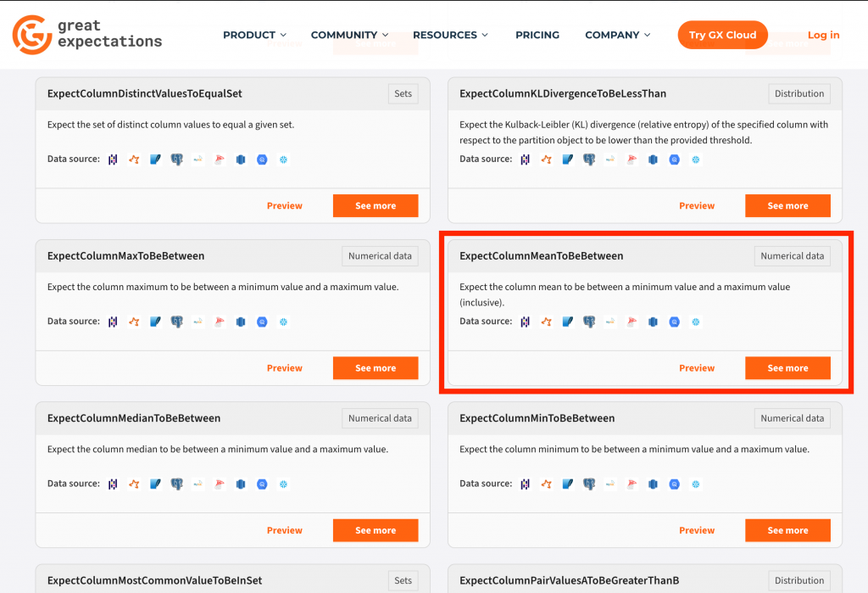The width and height of the screenshot is (868, 593).
Task: Expand the PRODUCT dropdown menu
Action: pyautogui.click(x=254, y=35)
